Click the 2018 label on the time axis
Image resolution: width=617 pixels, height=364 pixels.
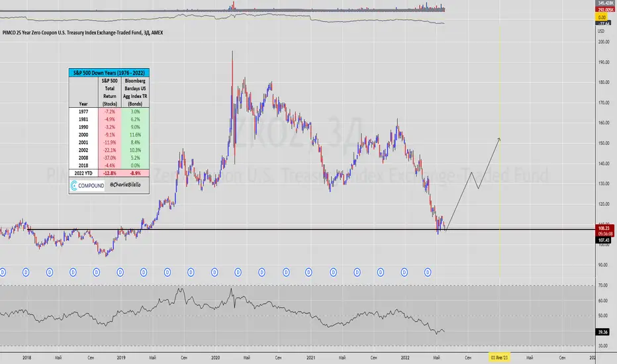[x=26, y=357]
